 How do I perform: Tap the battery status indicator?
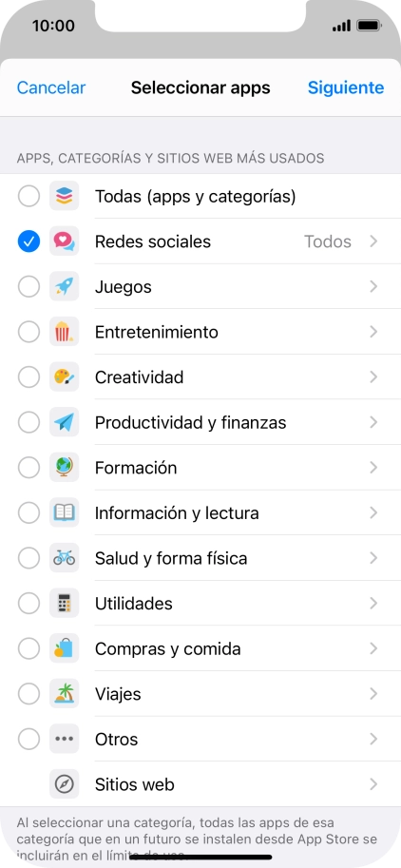coord(368,26)
